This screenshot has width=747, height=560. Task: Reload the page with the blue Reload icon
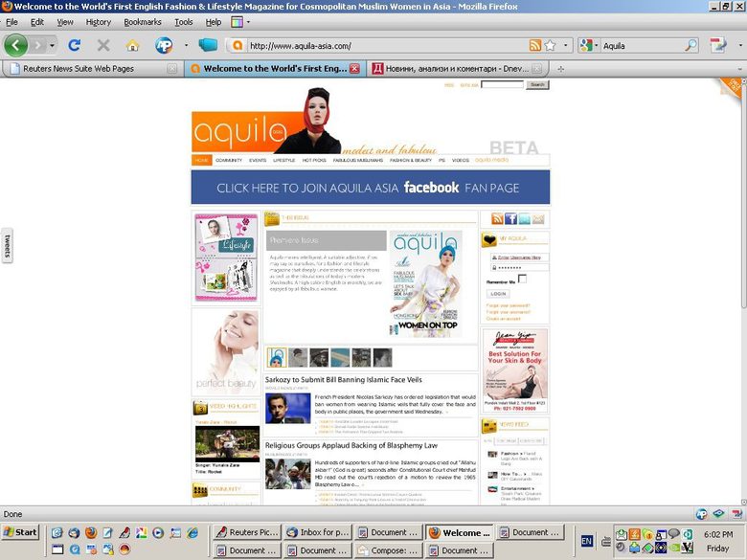click(x=74, y=46)
